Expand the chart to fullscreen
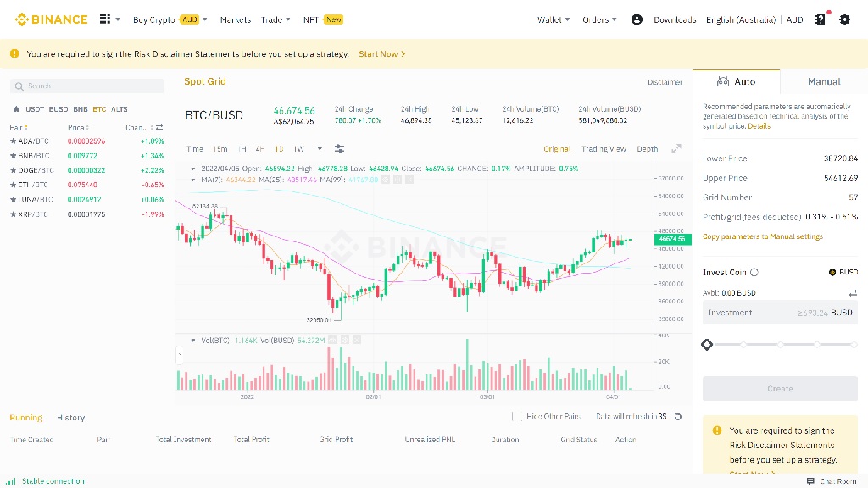Screen dimensions: 868x488 (x=676, y=149)
